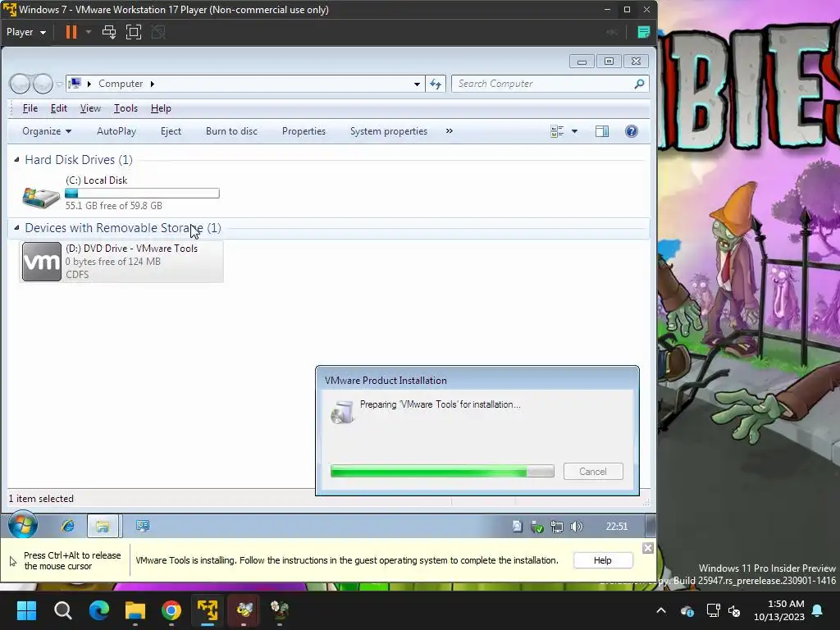
Task: Collapse the Hard Disk Drives group
Action: click(16, 160)
